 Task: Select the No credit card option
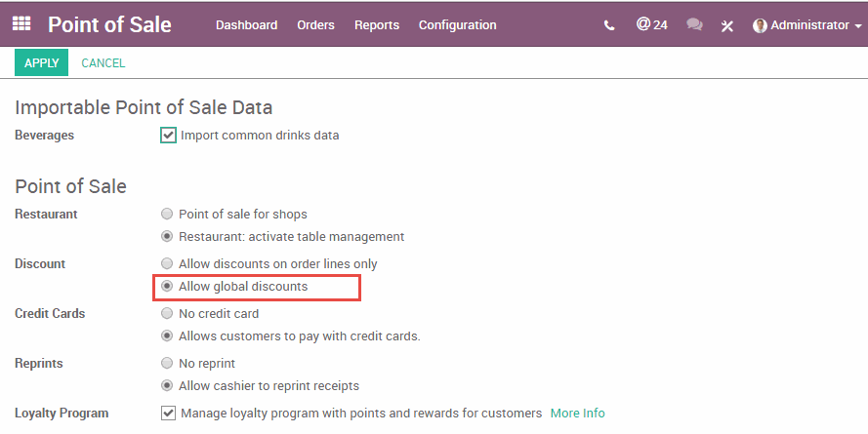(x=168, y=314)
